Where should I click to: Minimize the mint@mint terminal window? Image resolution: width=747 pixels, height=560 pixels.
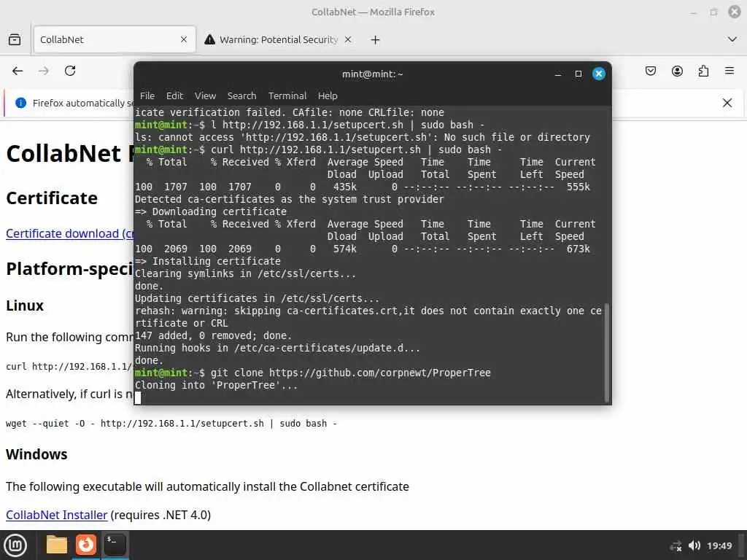558,74
